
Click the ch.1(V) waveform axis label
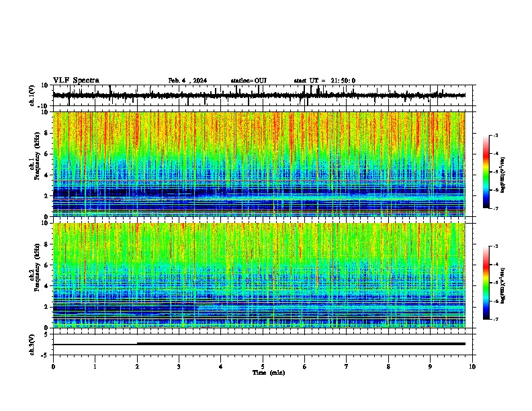tap(32, 95)
